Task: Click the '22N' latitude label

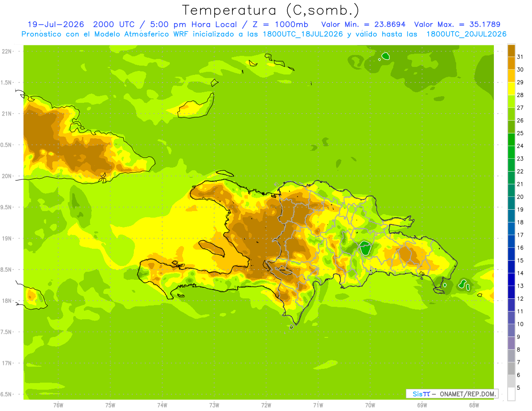Action: (x=7, y=51)
